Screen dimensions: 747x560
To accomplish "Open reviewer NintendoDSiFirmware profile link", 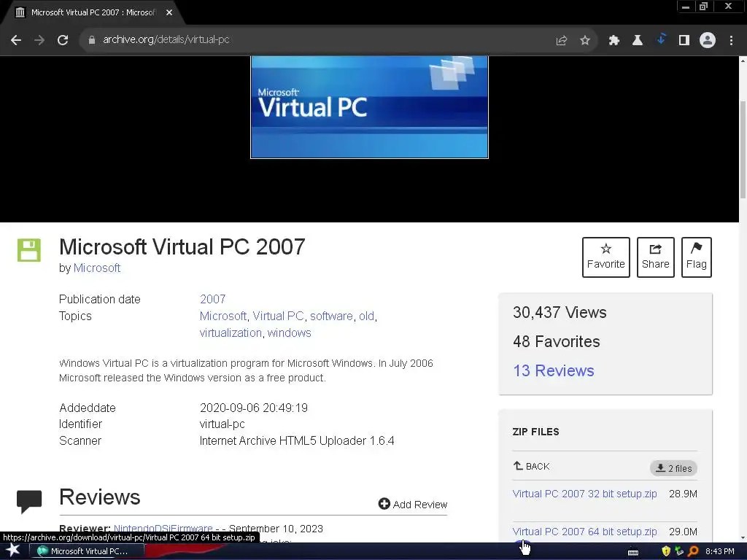I will (163, 529).
